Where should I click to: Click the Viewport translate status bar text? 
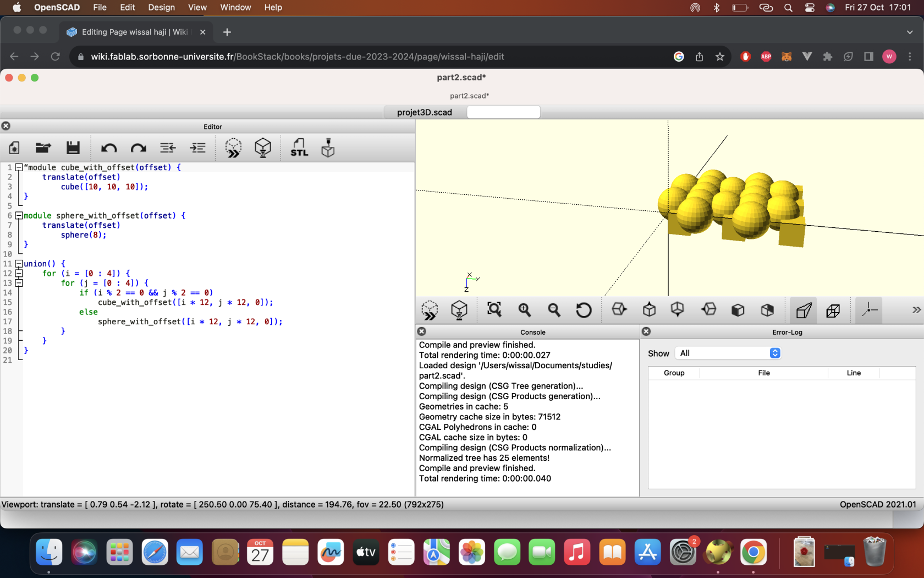[x=222, y=504]
